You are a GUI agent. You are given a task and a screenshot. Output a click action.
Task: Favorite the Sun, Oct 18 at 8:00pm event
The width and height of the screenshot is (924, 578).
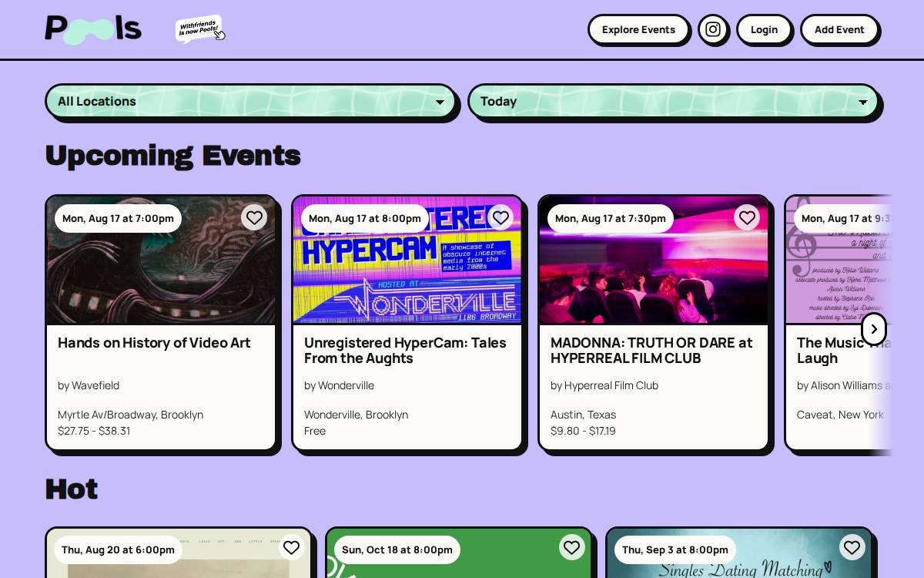(571, 547)
